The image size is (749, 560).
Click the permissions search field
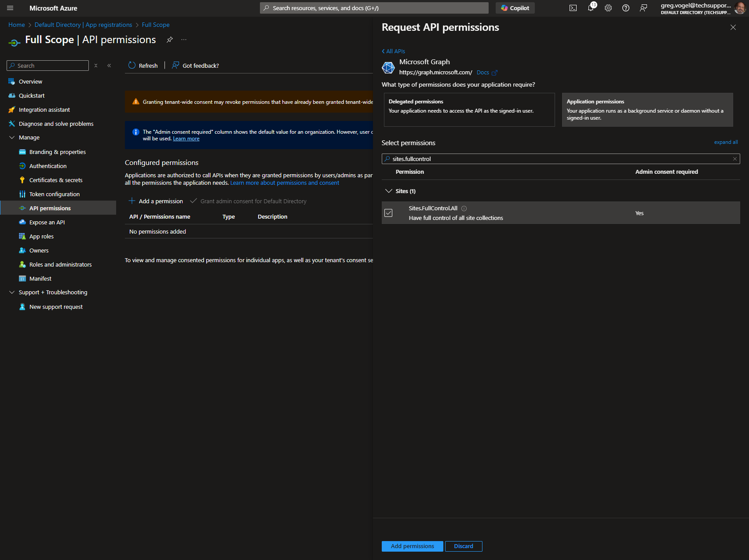559,159
